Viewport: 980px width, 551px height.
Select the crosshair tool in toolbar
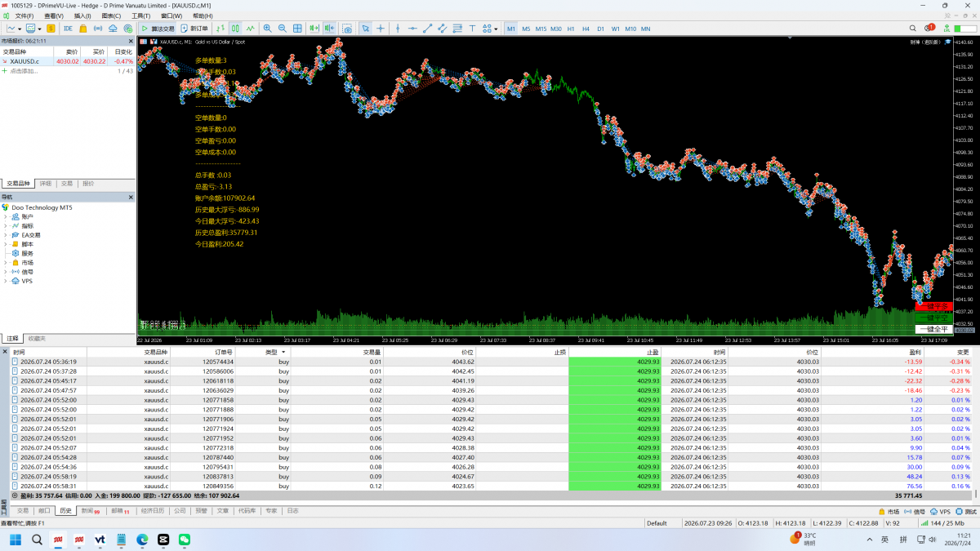point(381,29)
